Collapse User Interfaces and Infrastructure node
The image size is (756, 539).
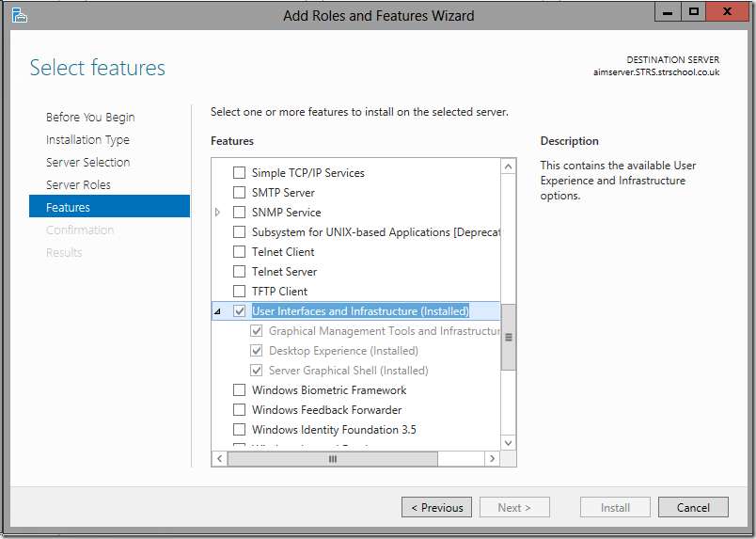[x=217, y=311]
